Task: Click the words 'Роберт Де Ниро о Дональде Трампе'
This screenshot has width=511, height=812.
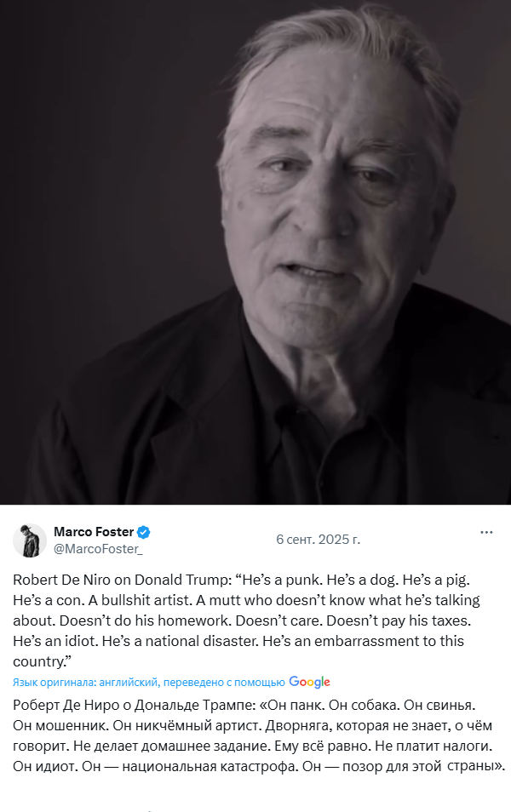Action: (133, 705)
